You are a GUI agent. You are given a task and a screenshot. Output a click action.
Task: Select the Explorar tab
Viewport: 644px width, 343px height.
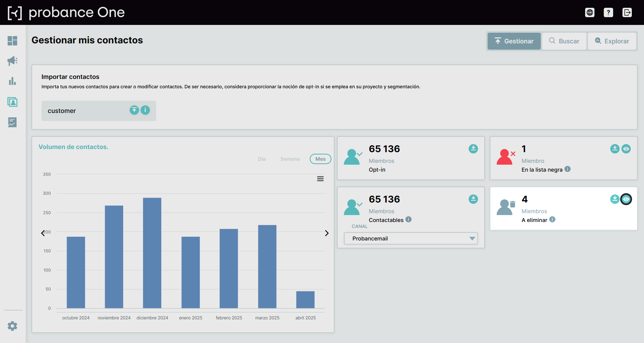click(612, 41)
